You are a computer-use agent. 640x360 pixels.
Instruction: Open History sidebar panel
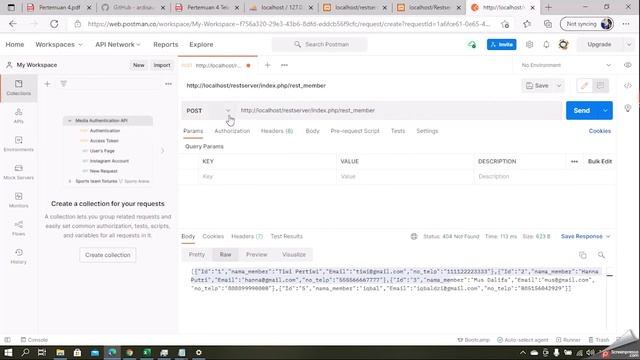18,256
